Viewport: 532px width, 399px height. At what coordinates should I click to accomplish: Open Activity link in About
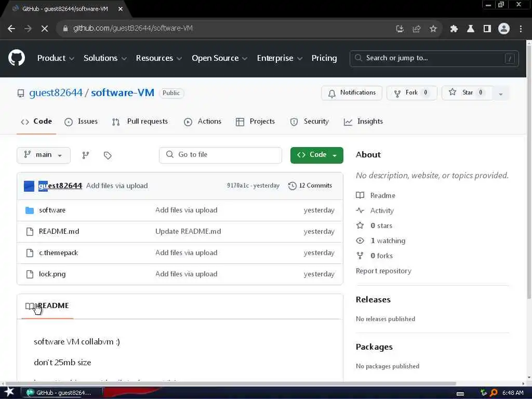click(382, 211)
